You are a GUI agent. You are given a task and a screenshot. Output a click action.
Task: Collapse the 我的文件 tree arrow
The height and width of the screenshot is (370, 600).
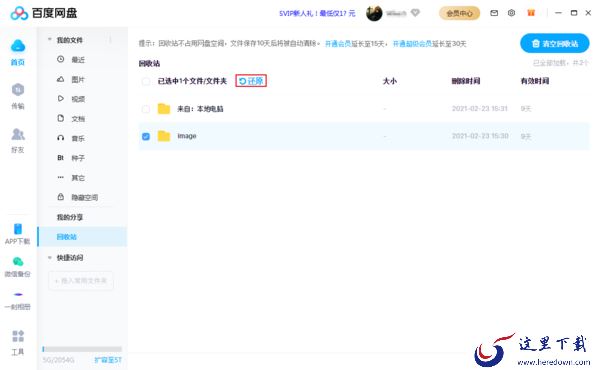pos(49,39)
